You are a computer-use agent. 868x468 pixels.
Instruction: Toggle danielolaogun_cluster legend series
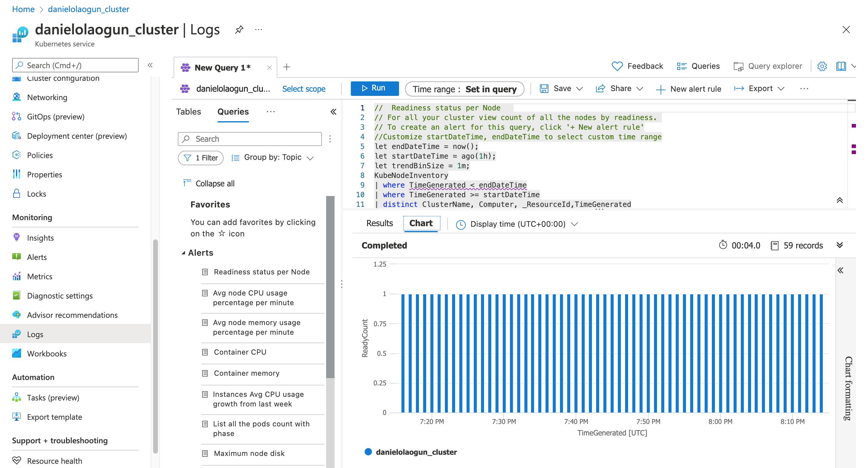pyautogui.click(x=411, y=452)
